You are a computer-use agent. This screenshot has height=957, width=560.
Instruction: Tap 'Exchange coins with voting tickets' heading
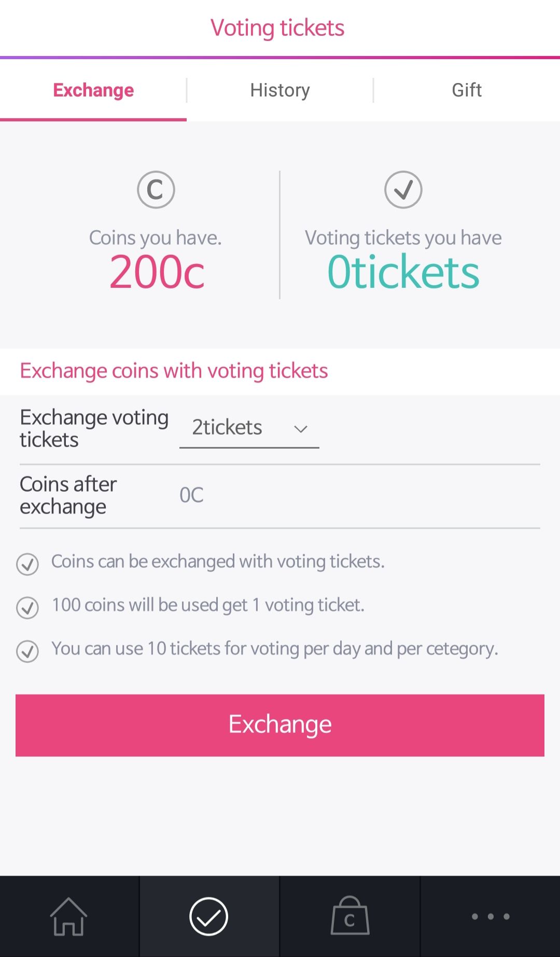pos(174,371)
